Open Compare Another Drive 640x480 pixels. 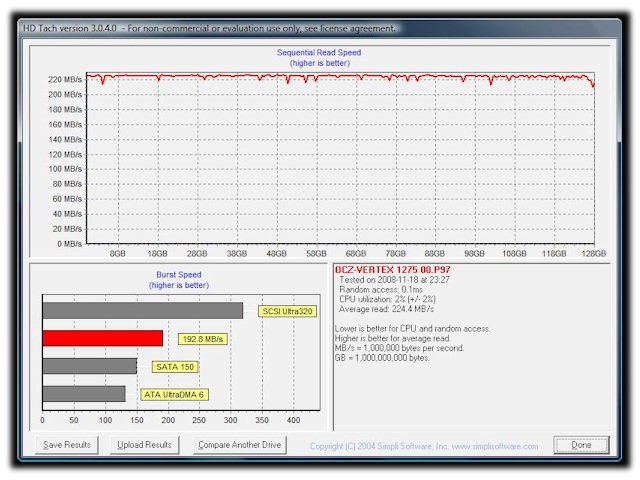click(x=240, y=445)
